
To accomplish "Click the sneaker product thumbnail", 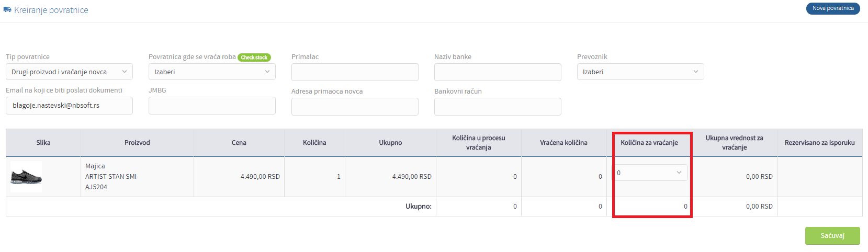I will [26, 177].
